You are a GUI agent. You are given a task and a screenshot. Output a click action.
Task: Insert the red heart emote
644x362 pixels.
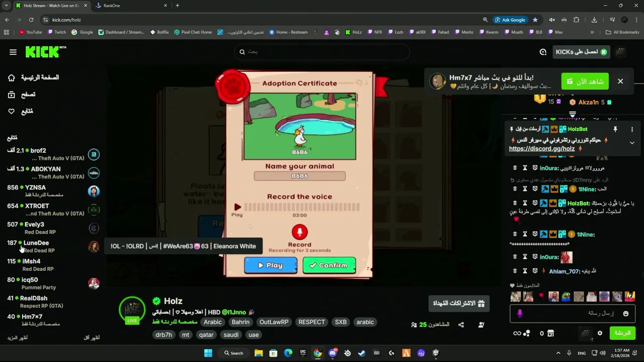click(x=541, y=296)
